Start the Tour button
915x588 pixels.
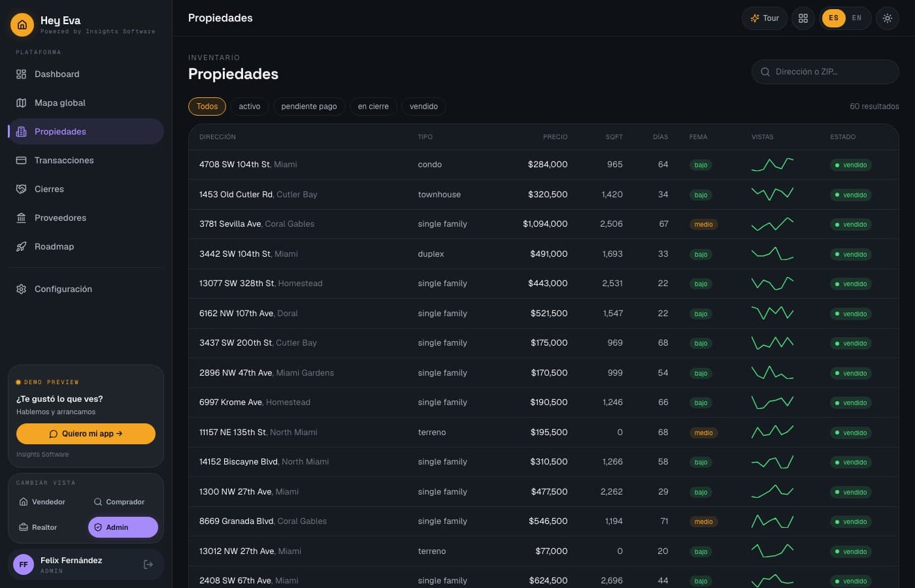(765, 18)
